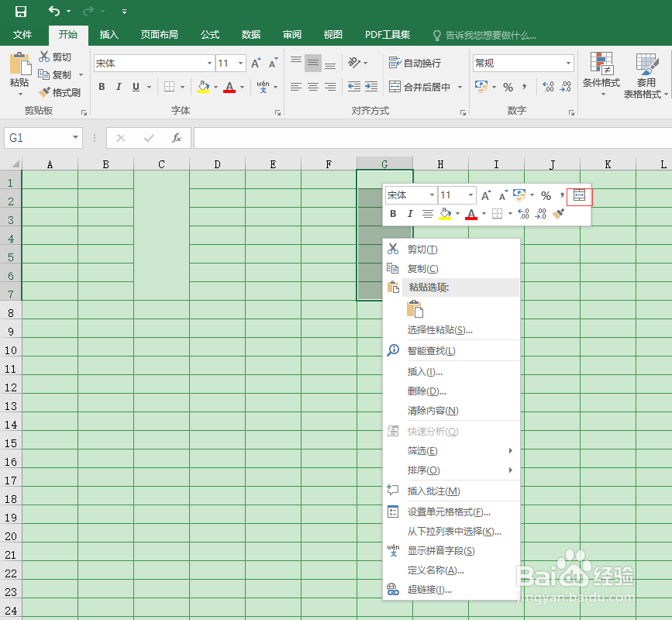The image size is (672, 620).
Task: Click Copy (复制) in the ribbon
Action: 55,74
